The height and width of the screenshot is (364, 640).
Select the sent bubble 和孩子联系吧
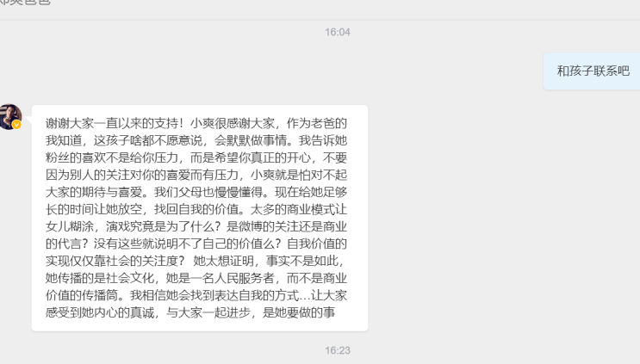coord(593,71)
